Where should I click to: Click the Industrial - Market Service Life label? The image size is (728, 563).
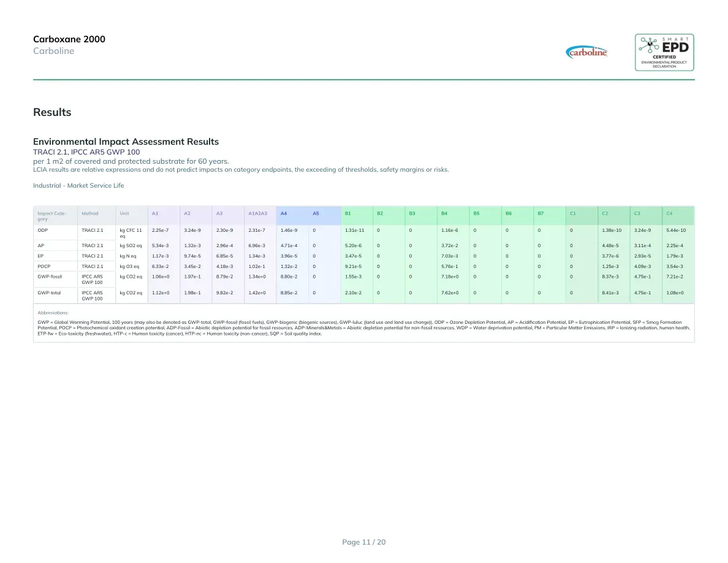coord(78,185)
